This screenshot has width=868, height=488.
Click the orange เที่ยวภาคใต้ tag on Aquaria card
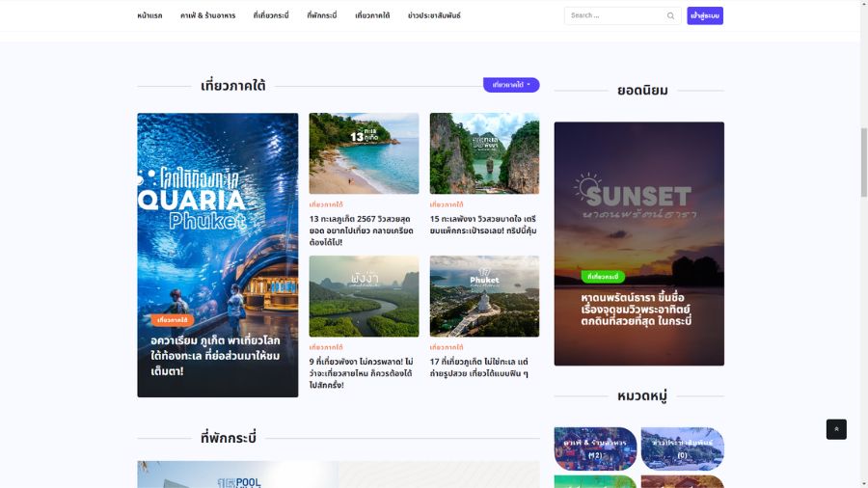coord(173,320)
